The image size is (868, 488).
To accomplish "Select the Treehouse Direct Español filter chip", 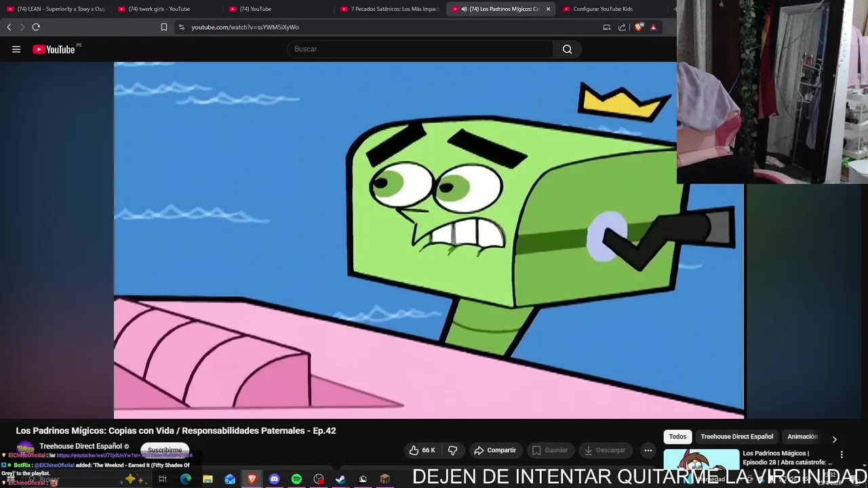I will (x=736, y=436).
